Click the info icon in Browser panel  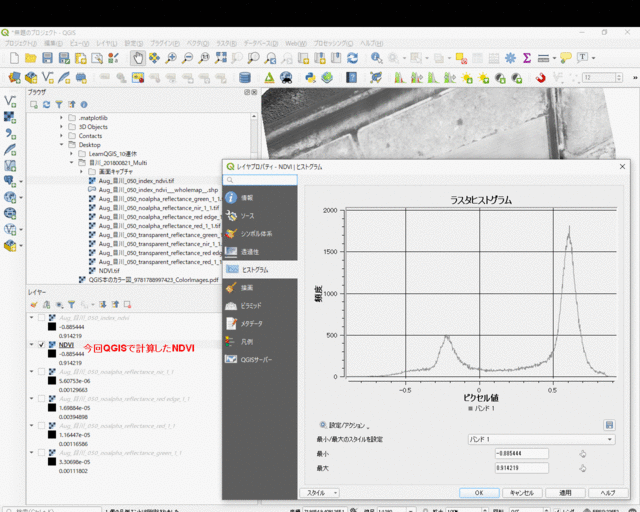tap(84, 105)
